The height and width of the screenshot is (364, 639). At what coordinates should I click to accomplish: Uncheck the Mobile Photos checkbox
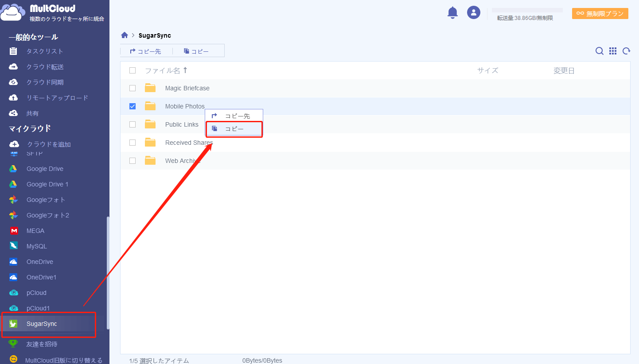(x=132, y=106)
